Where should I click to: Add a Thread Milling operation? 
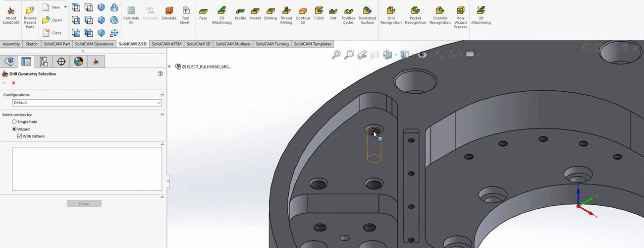(286, 15)
